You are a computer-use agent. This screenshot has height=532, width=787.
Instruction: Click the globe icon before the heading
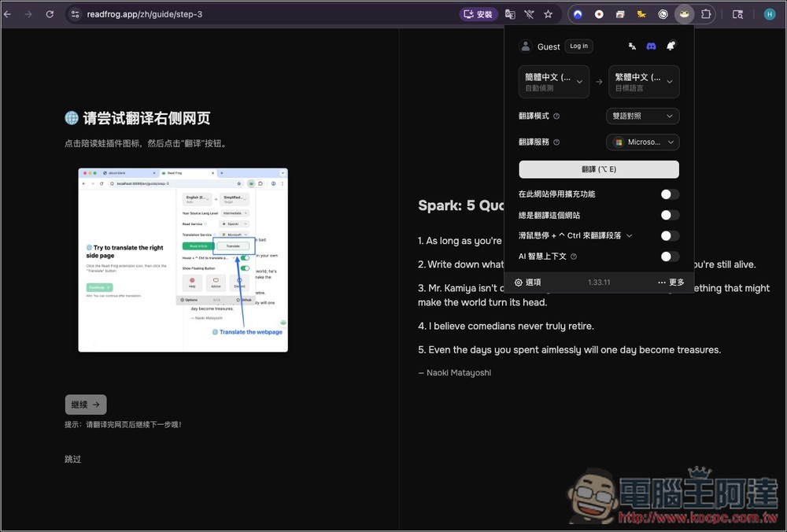point(72,118)
